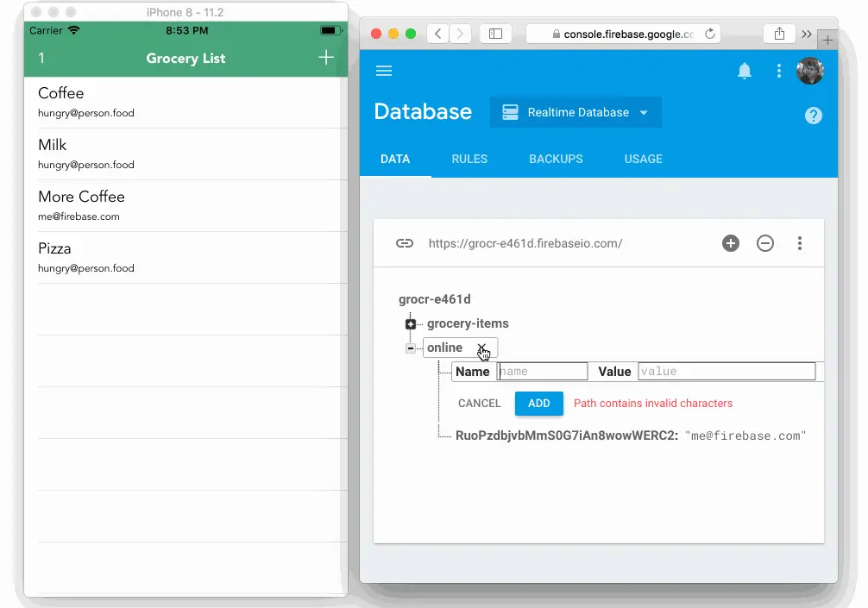Screen dimensions: 868x608
Task: Open the Realtime Database dropdown
Action: pyautogui.click(x=576, y=112)
